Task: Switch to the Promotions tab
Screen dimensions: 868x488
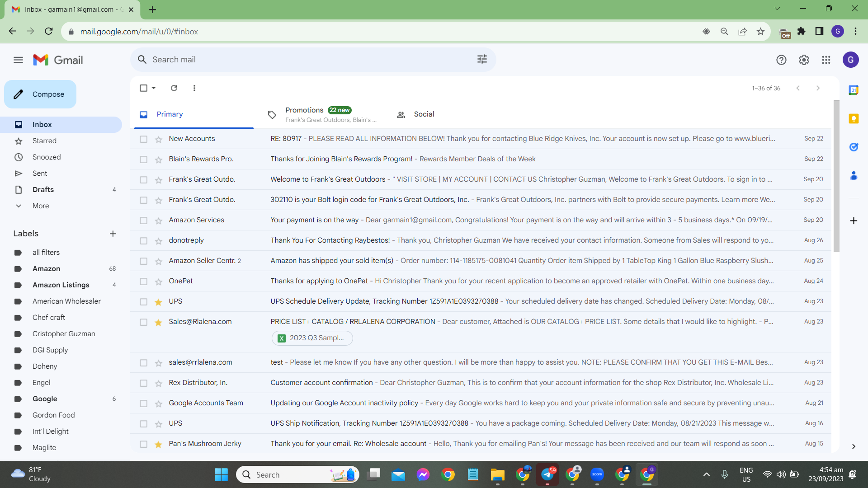Action: tap(322, 114)
